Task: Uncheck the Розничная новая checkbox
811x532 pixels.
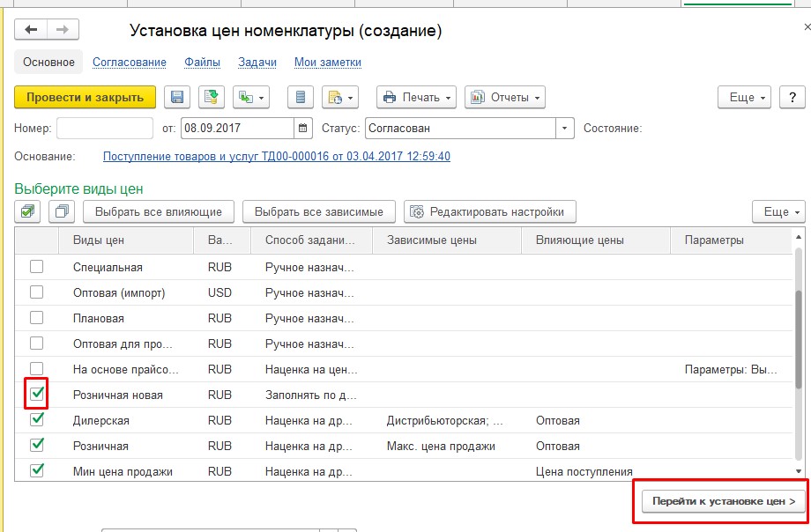Action: [36, 394]
